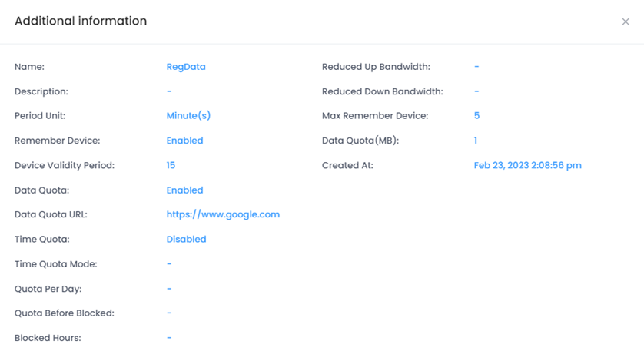Viewport: 644px width, 361px height.
Task: Click the Time Quota Mode label
Action: [55, 264]
